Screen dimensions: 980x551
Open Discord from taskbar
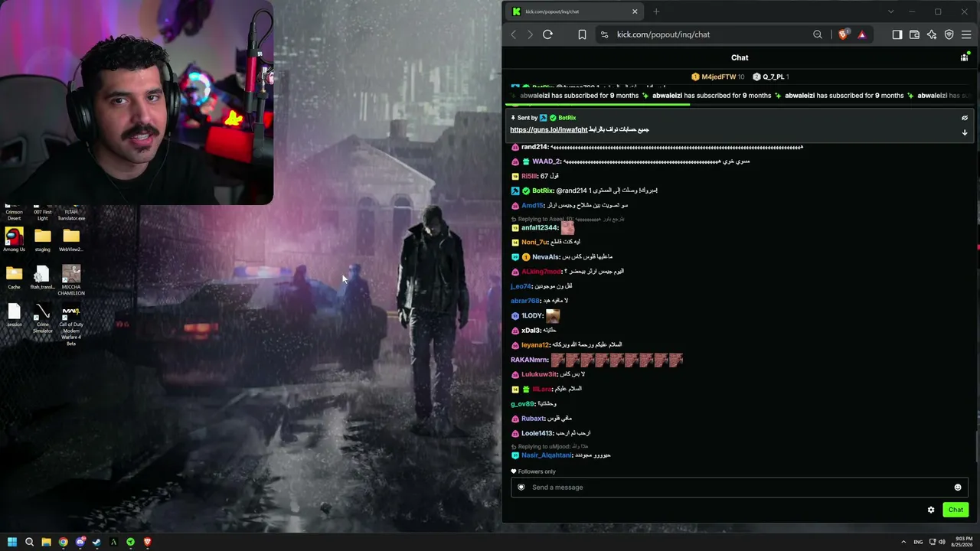click(80, 542)
